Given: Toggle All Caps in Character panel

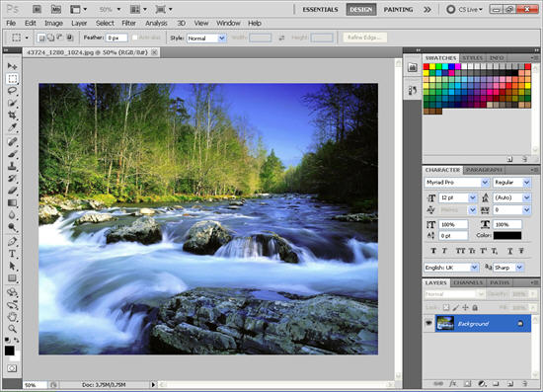Looking at the screenshot, I should 460,251.
